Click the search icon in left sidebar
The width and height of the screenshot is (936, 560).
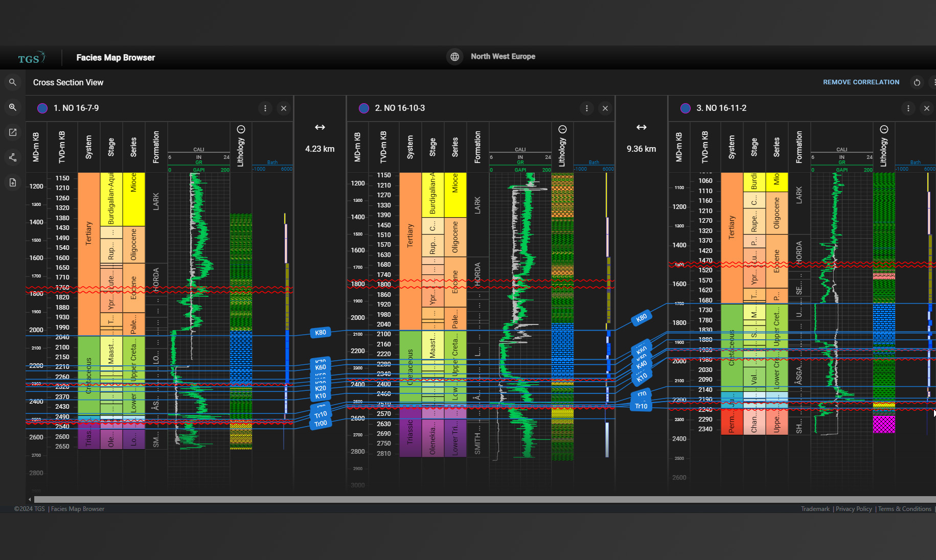click(13, 82)
